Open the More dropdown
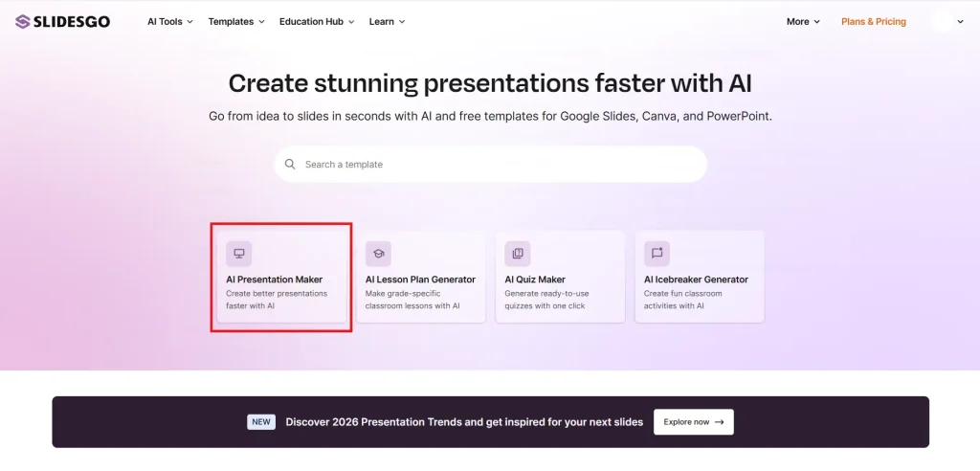The width and height of the screenshot is (980, 471). pos(803,21)
